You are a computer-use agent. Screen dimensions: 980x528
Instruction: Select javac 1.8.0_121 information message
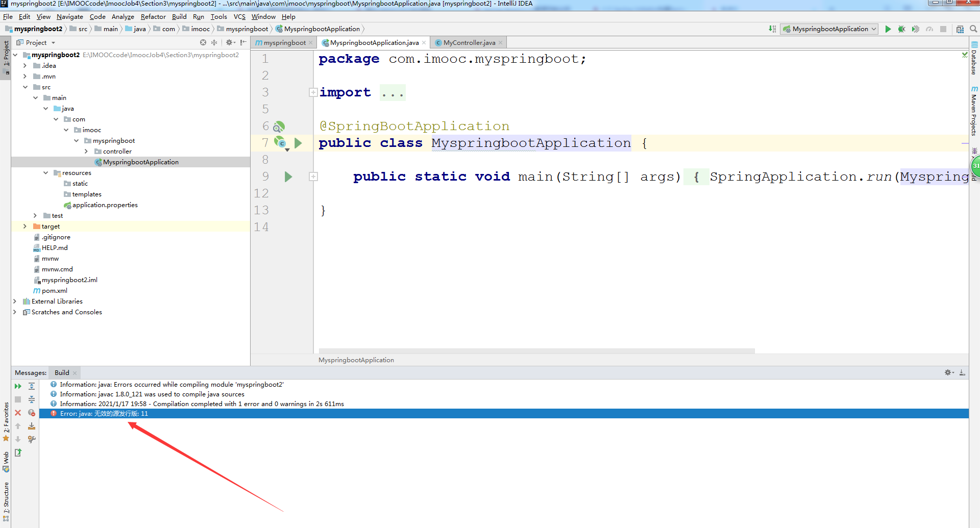pos(152,394)
